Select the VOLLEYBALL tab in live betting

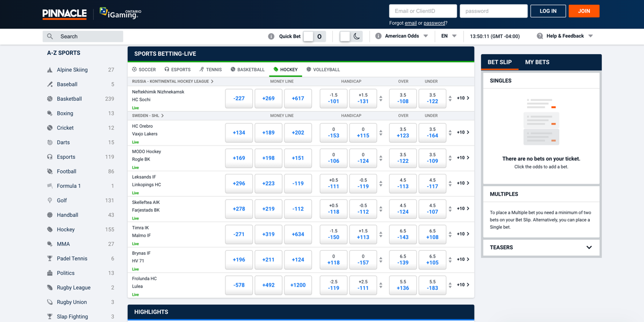click(323, 69)
